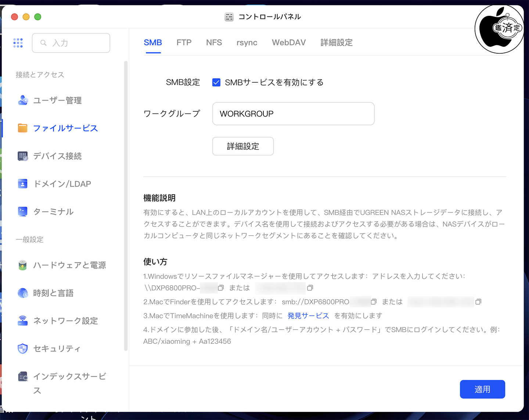
Task: Switch to the FTP tab
Action: point(184,43)
